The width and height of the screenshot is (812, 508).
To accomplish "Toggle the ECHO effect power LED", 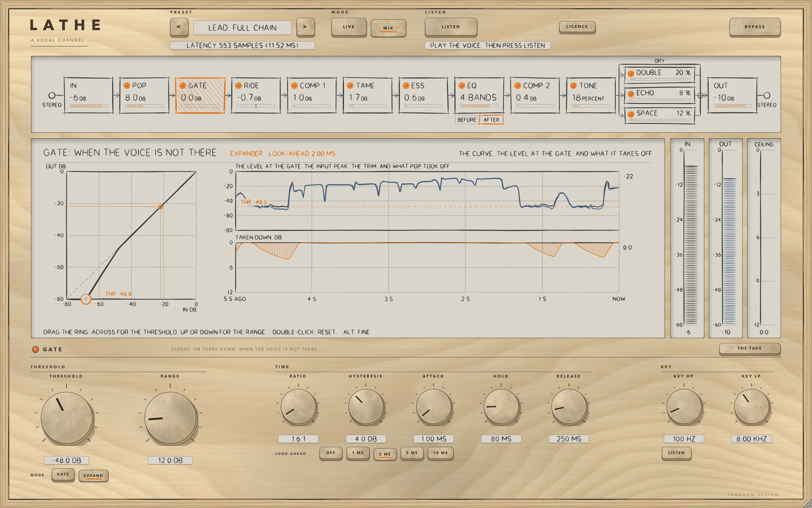I will [631, 94].
